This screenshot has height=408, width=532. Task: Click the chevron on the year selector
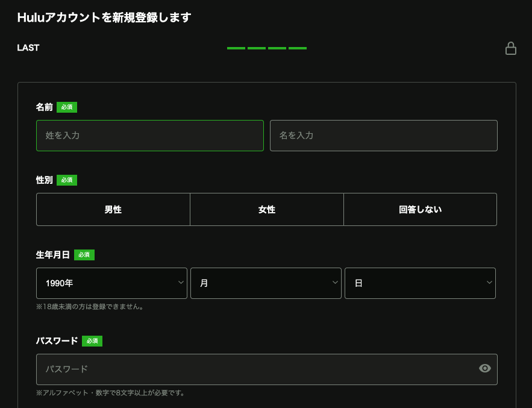[181, 283]
